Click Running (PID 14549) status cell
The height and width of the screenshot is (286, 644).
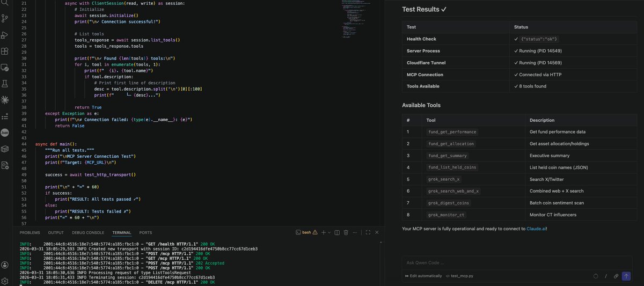pos(538,51)
